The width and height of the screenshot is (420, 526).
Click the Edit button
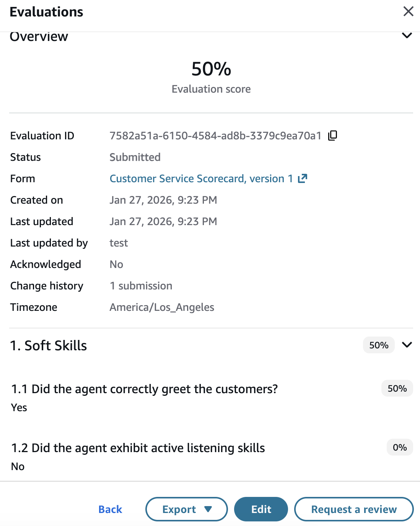[x=261, y=509]
